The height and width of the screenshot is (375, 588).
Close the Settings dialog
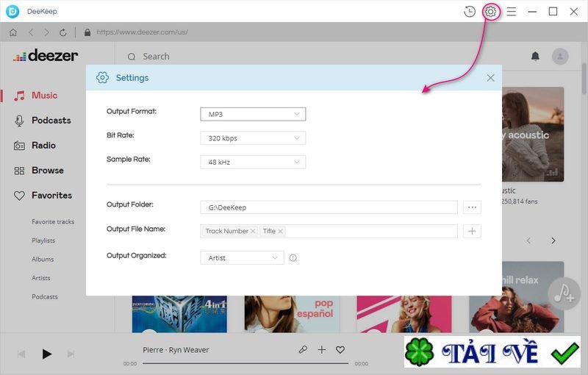point(490,78)
